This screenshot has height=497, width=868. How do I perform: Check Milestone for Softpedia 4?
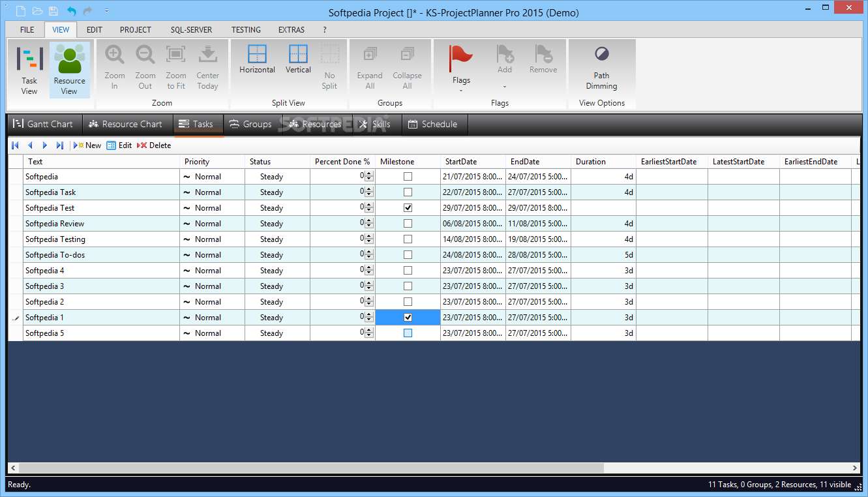point(408,271)
